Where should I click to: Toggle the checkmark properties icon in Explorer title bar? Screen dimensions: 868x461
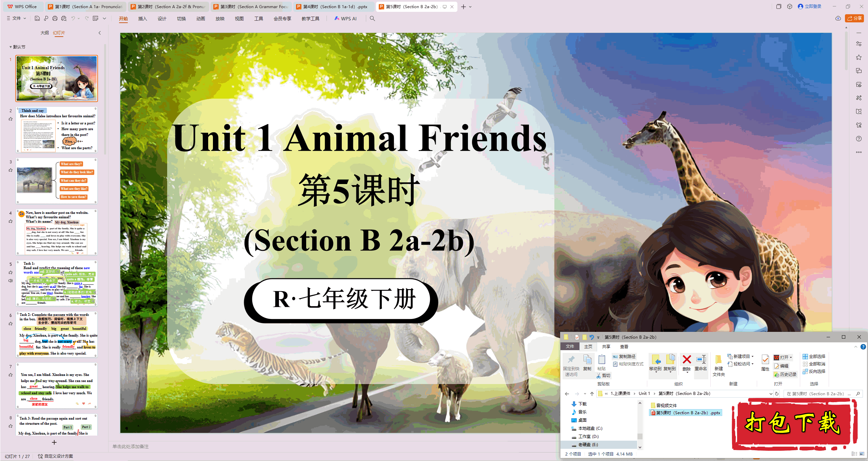577,337
